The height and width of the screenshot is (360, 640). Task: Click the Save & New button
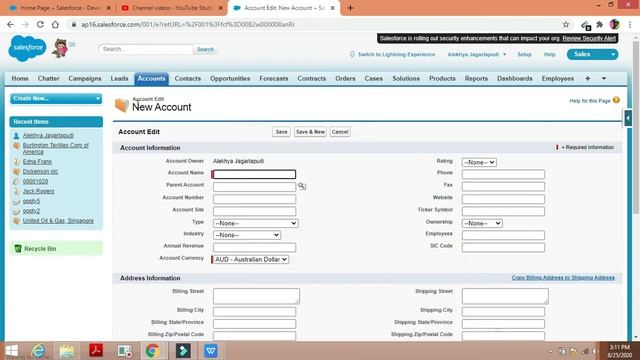(x=310, y=132)
